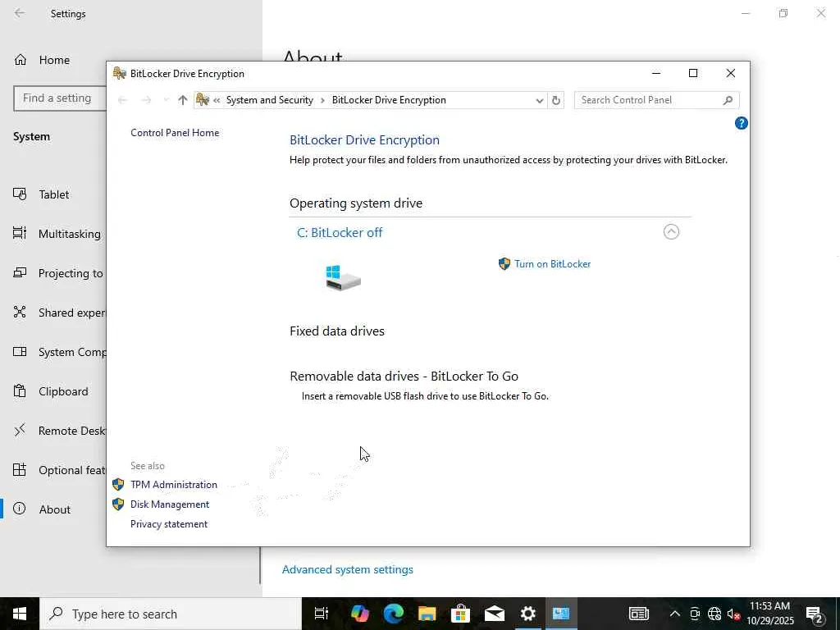The image size is (840, 630).
Task: Click the forward arrow in BitLocker window
Action: 146,100
